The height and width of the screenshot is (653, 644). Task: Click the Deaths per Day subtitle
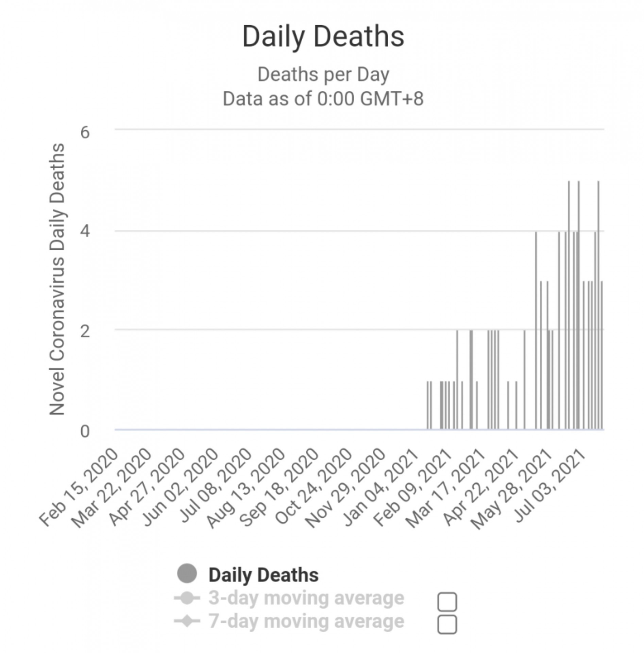(323, 75)
